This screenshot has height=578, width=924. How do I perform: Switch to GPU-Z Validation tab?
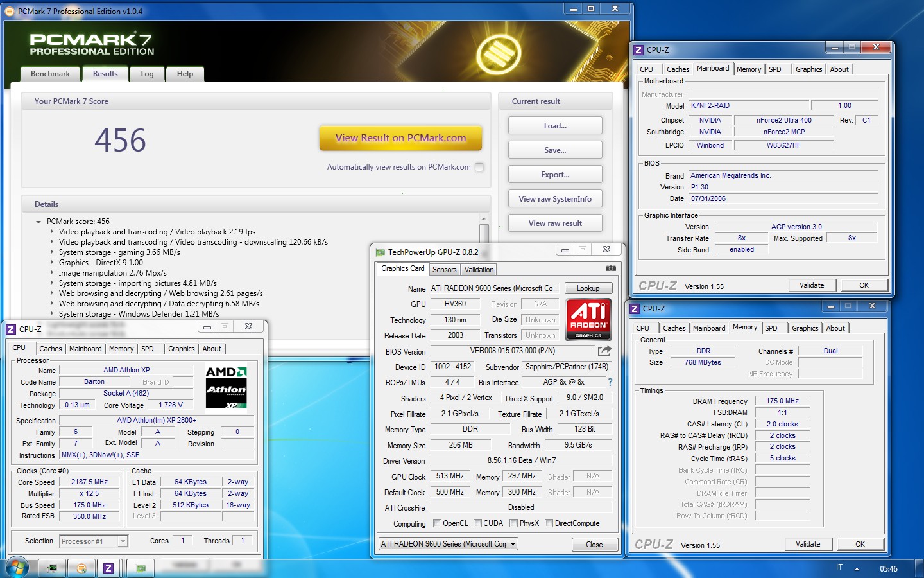[479, 270]
